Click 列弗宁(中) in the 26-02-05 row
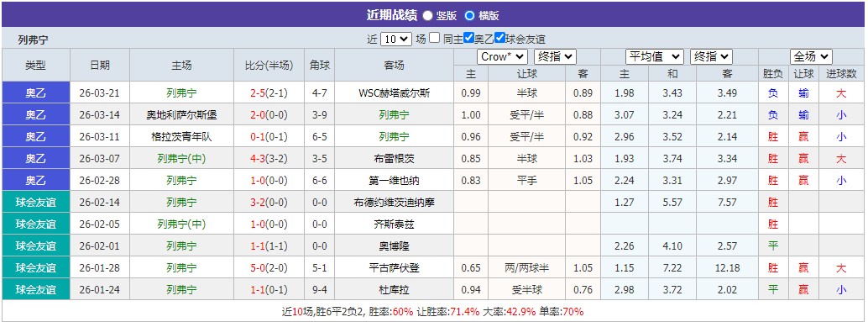This screenshot has height=322, width=868. pyautogui.click(x=181, y=224)
